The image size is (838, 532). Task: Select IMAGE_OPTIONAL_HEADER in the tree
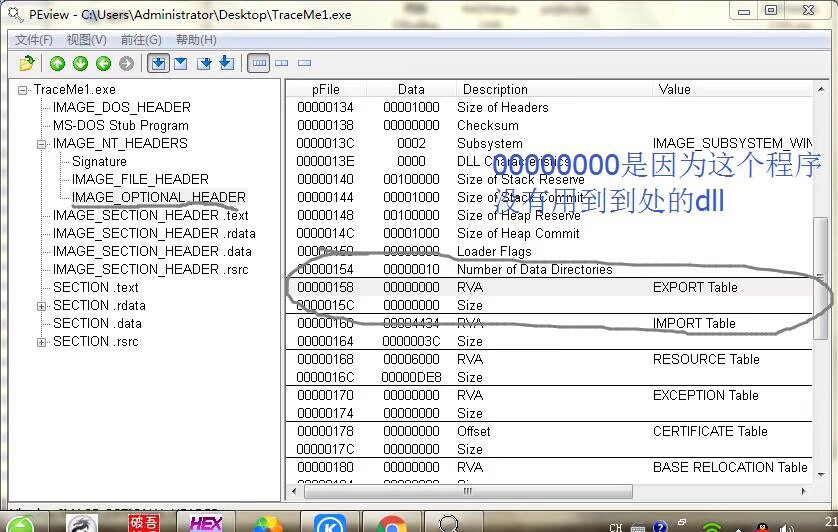point(159,197)
